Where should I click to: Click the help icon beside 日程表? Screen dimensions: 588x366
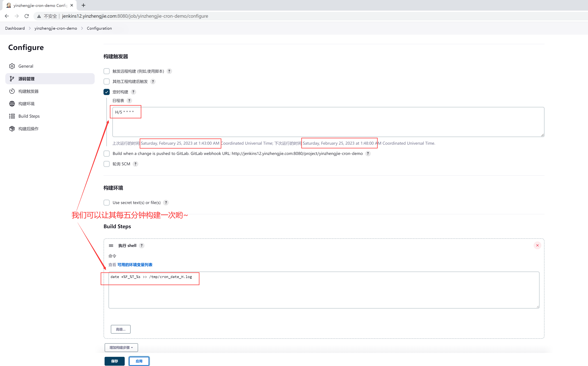click(129, 101)
